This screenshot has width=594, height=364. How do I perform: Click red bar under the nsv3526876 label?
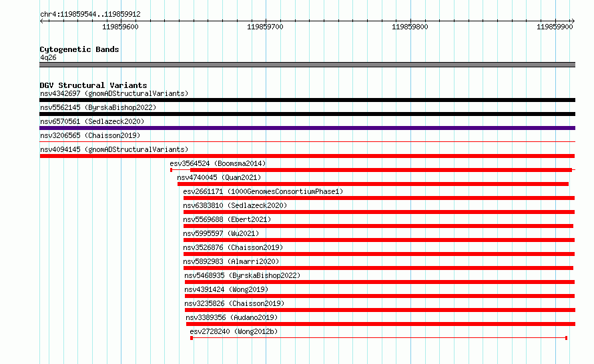pos(379,254)
